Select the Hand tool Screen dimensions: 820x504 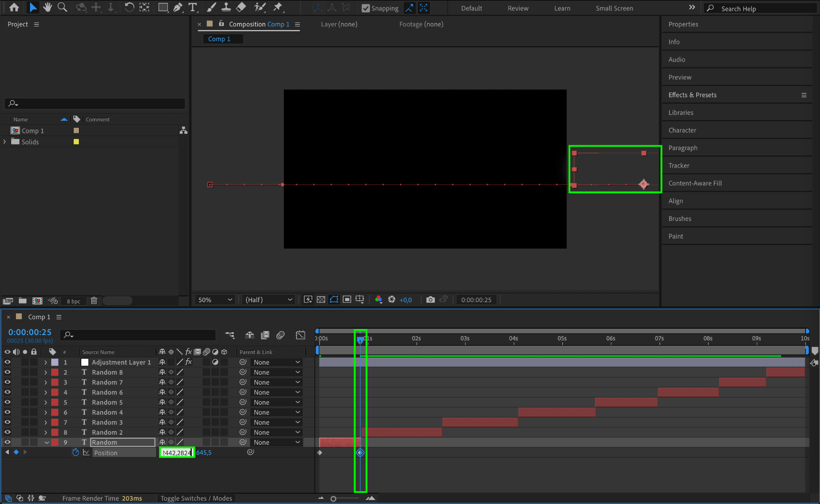48,7
